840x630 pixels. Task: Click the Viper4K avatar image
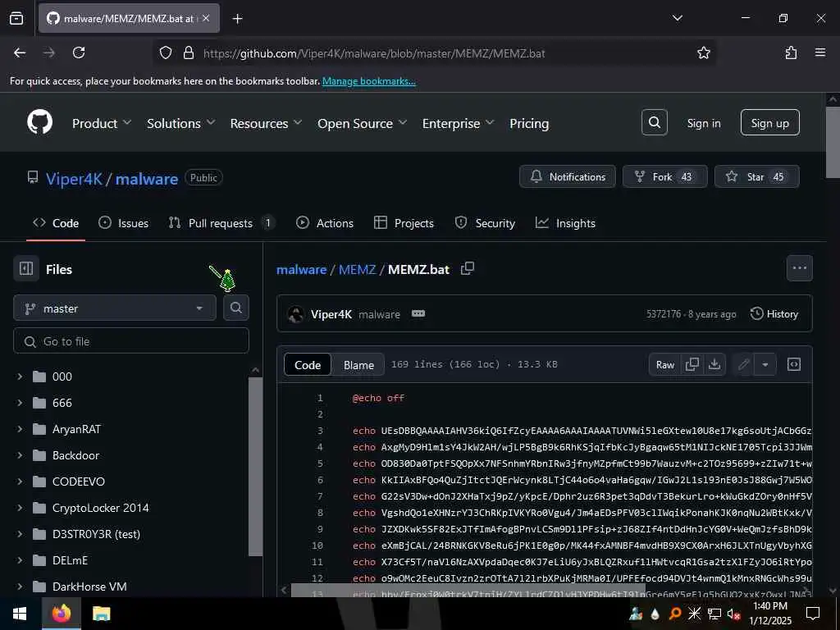pos(295,314)
